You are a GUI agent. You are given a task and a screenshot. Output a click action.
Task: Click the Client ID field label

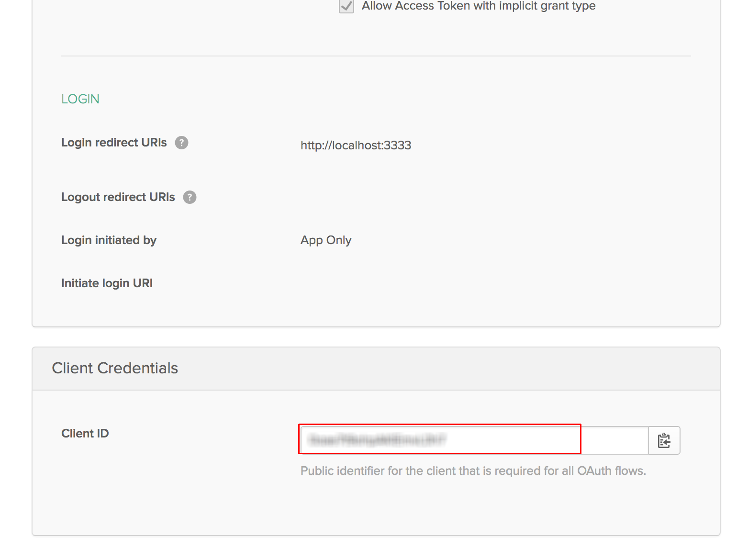click(85, 434)
